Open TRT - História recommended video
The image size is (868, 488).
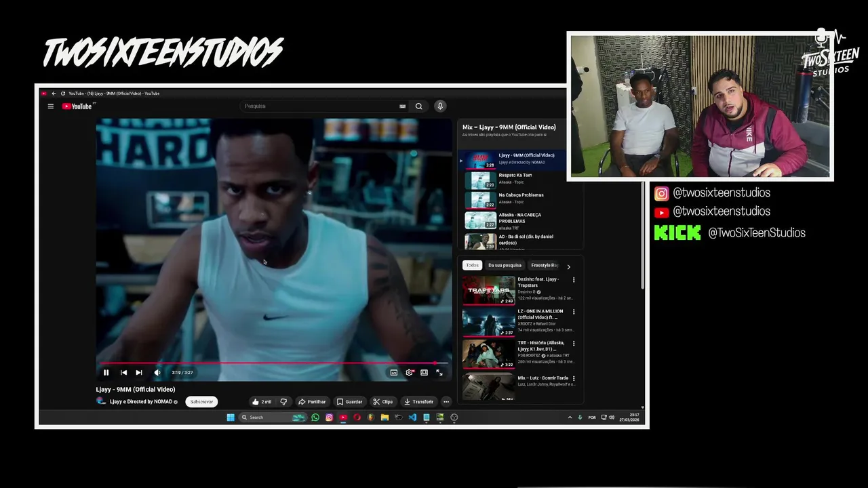[518, 354]
